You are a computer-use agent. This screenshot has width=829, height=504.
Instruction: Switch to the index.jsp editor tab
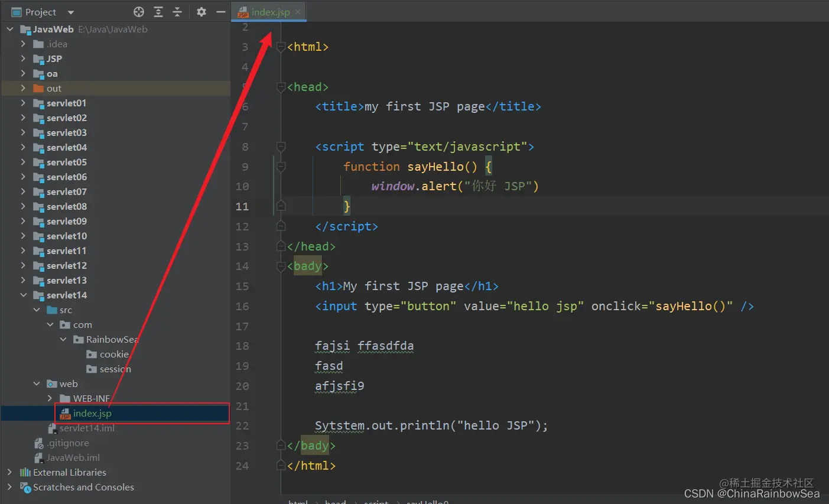pos(270,12)
